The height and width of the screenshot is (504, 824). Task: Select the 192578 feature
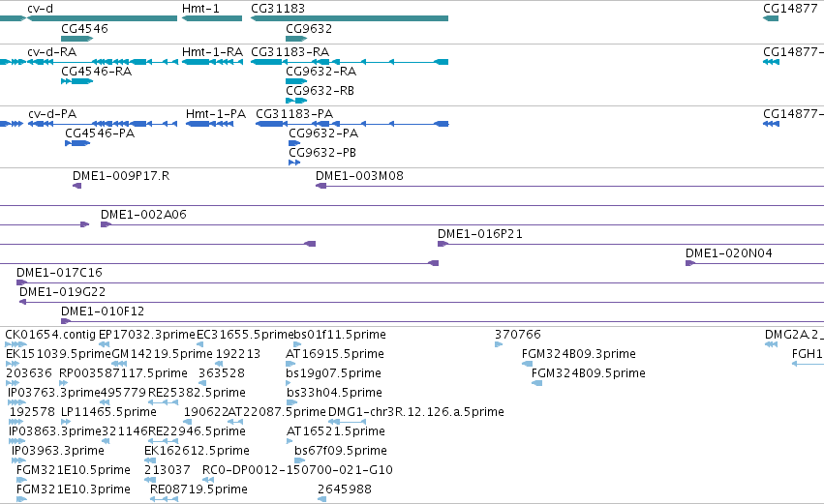(x=15, y=422)
